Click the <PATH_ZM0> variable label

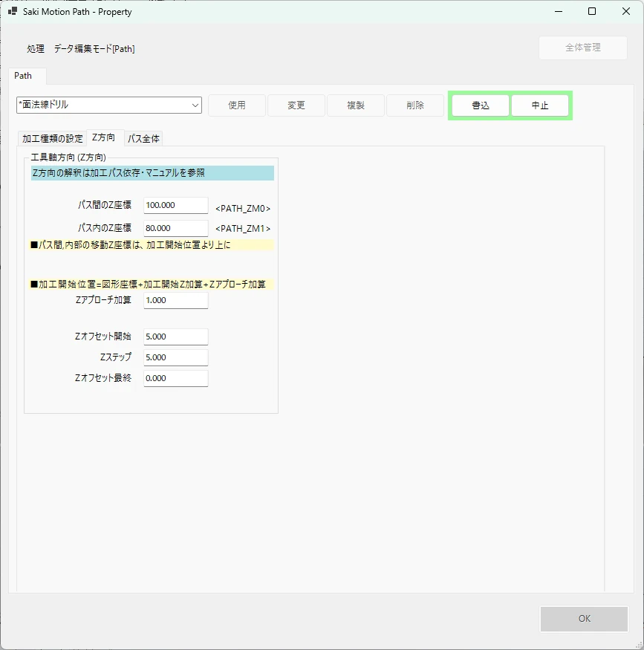(x=243, y=209)
